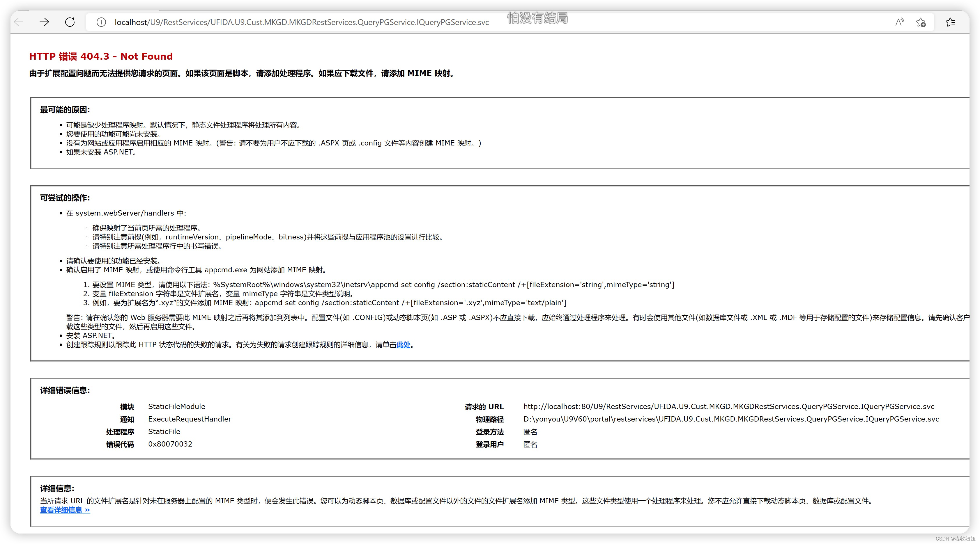Click the requested URL http://localhost:80 text

(728, 406)
